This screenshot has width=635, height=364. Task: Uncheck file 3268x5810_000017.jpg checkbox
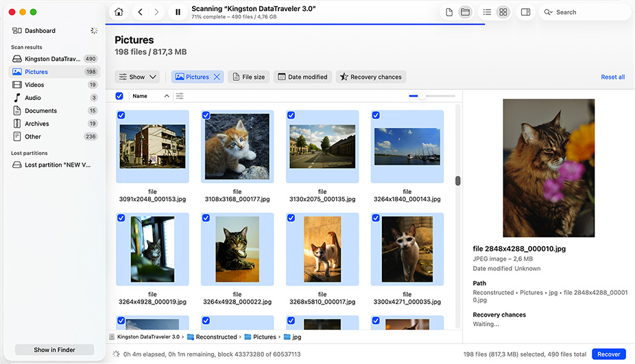[291, 218]
